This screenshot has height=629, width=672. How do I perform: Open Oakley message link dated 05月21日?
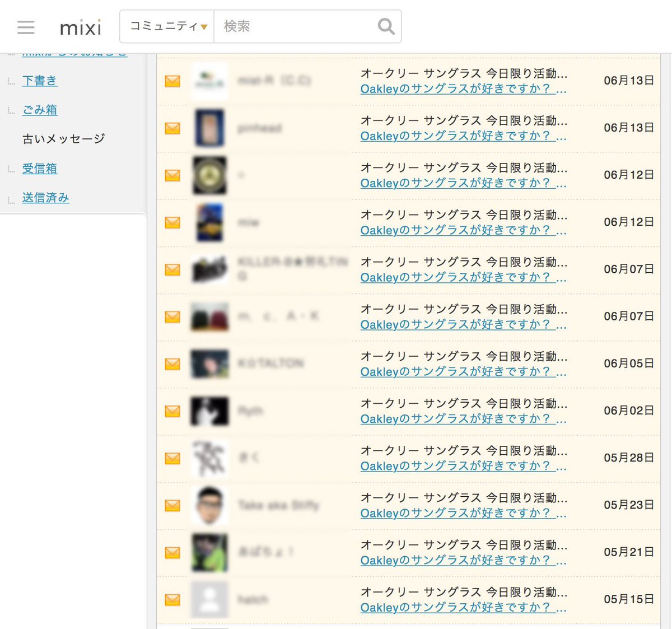click(463, 560)
